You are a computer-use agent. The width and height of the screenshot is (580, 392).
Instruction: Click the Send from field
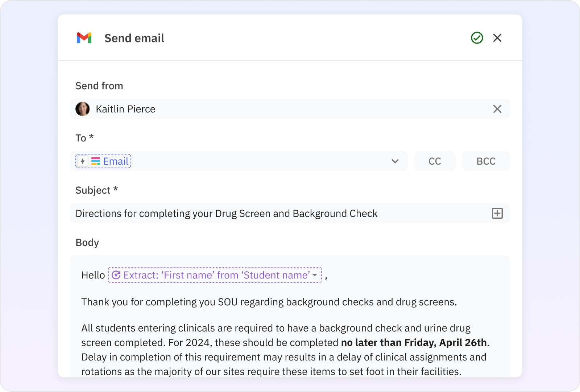(x=290, y=109)
